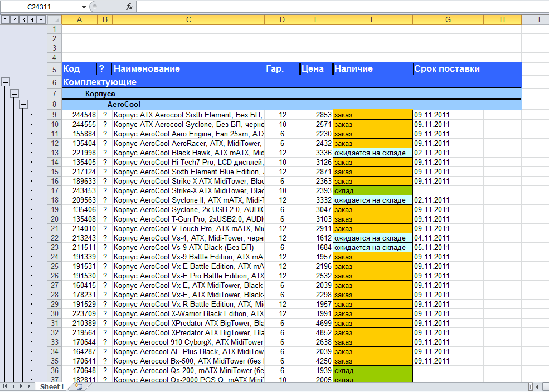Select the Комплектующие section row
Image resolution: width=549 pixels, height=392 pixels.
(x=291, y=82)
